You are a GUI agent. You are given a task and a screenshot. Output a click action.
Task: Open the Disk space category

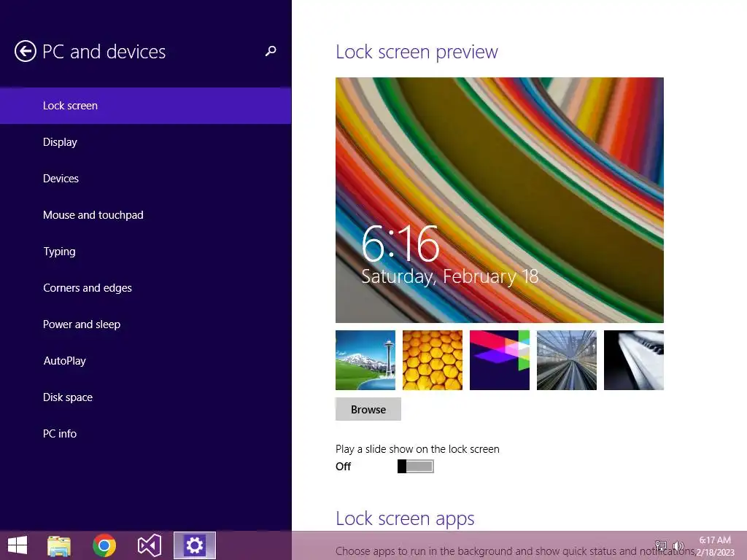[145, 397]
